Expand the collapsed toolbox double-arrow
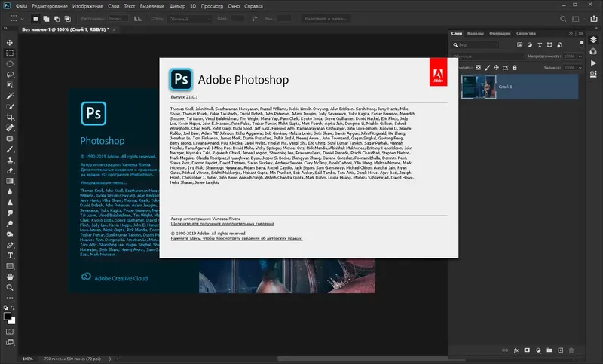The height and width of the screenshot is (364, 603). coord(5,29)
